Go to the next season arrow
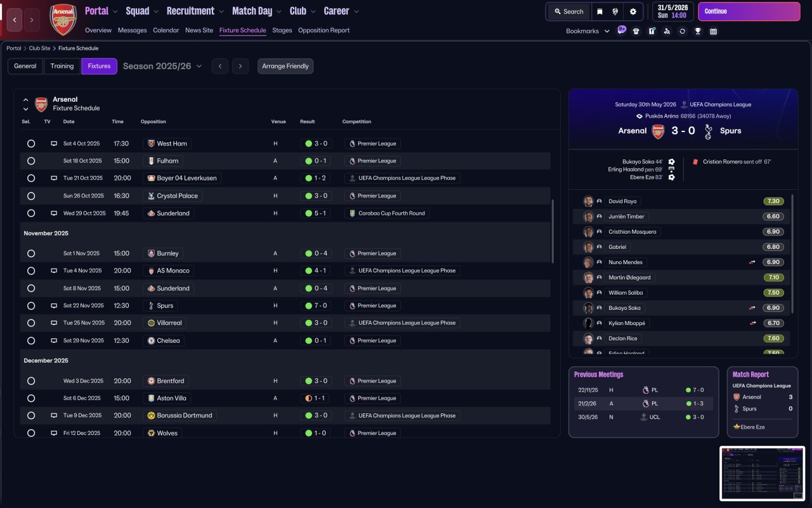Viewport: 812px width, 508px height. point(240,66)
